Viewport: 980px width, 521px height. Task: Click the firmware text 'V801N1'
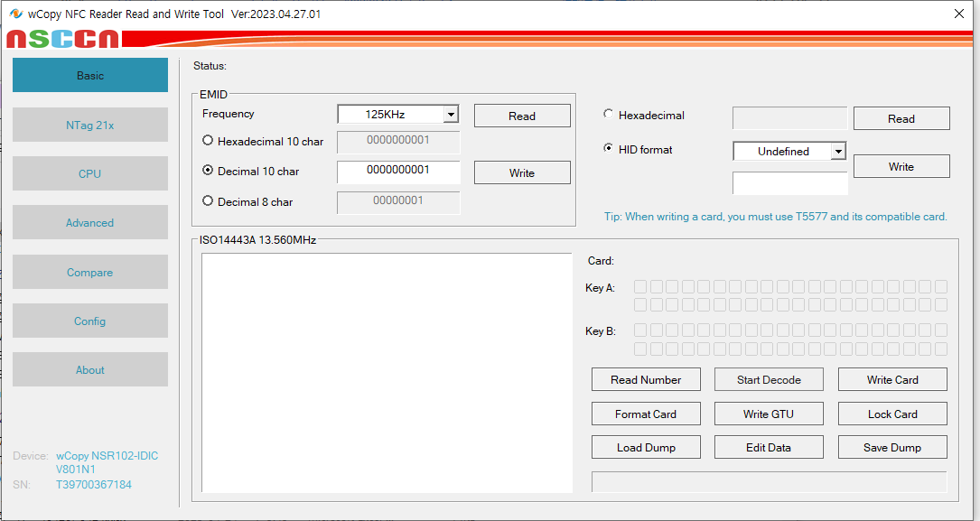point(76,469)
